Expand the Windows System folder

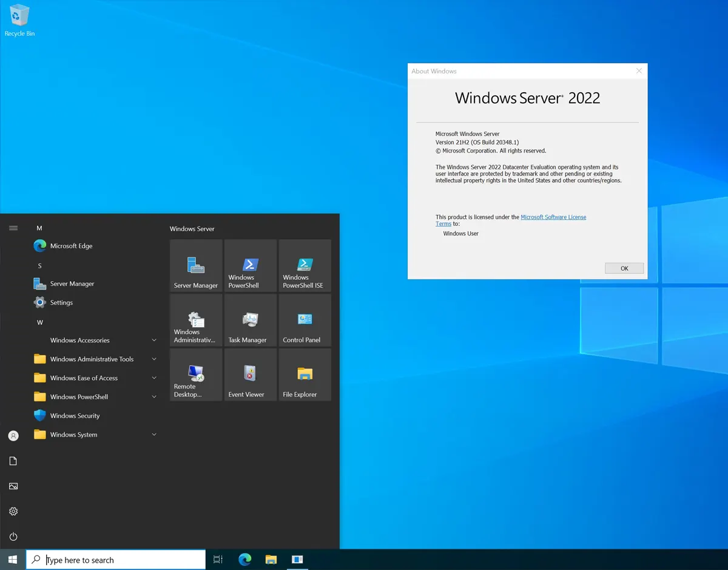[96, 435]
